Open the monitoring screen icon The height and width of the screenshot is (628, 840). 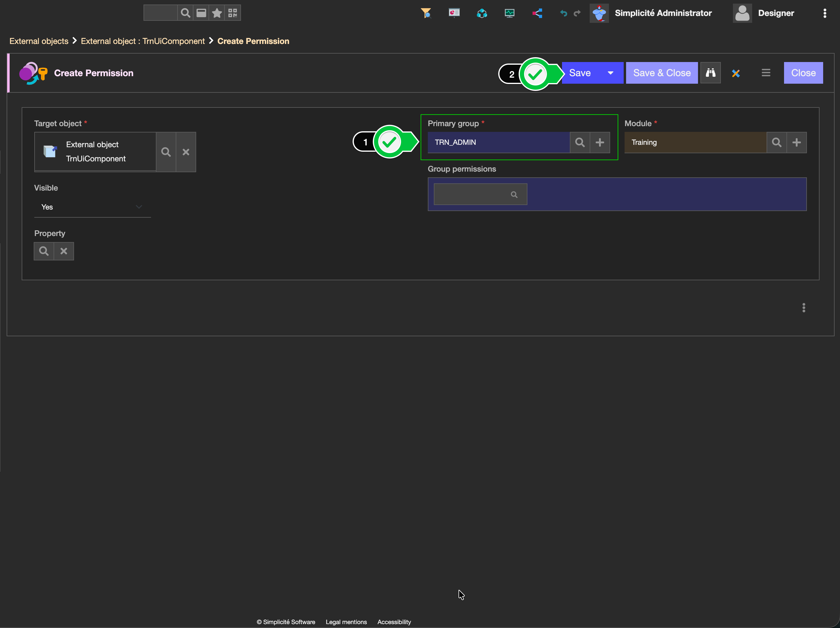coord(509,13)
